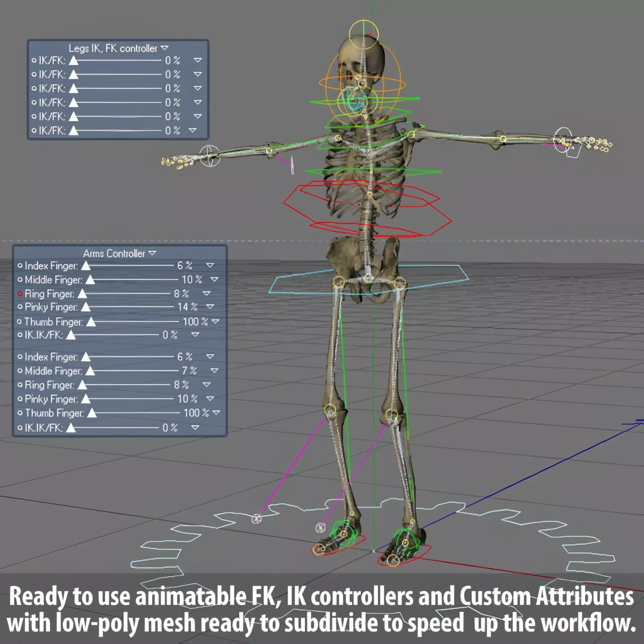Click the Legs IK, FK controller title
Viewport: 644px width, 644px height.
[x=113, y=48]
